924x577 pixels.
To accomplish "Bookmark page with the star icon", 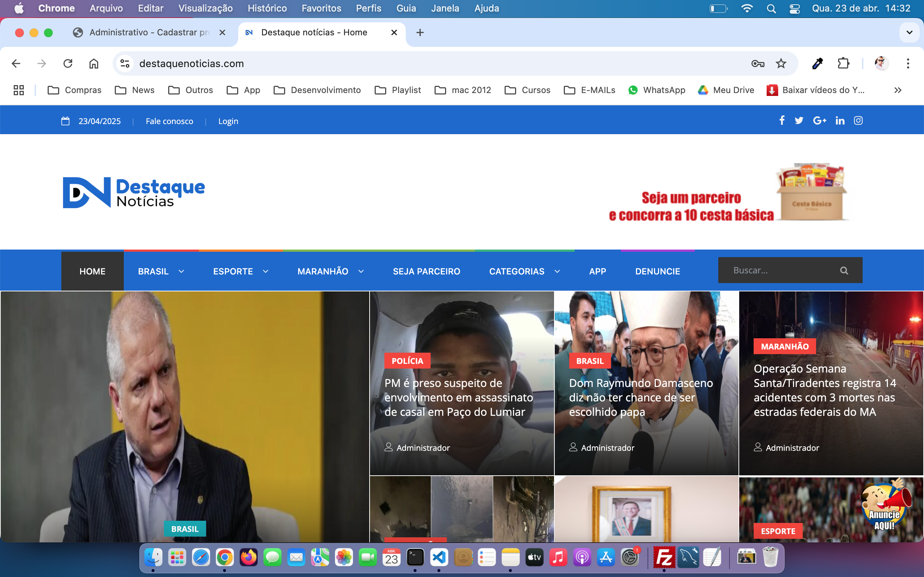I will 781,63.
